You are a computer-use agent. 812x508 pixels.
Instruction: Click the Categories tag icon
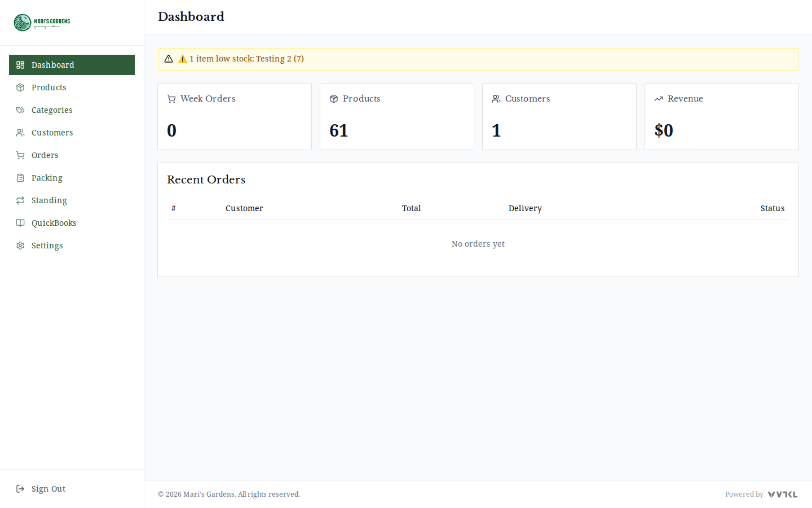pyautogui.click(x=20, y=110)
